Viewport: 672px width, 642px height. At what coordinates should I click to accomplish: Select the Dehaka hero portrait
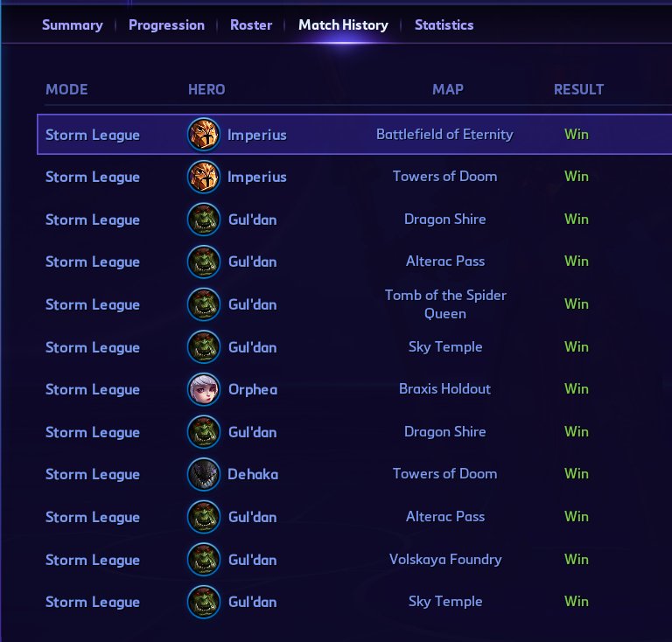pos(204,474)
